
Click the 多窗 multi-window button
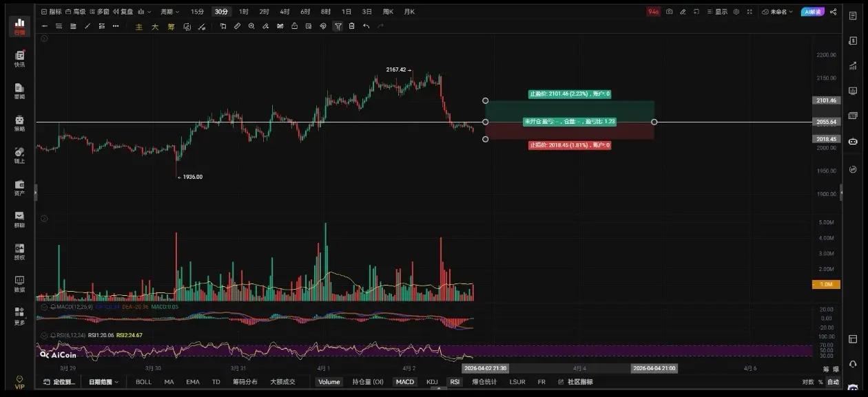[100, 12]
